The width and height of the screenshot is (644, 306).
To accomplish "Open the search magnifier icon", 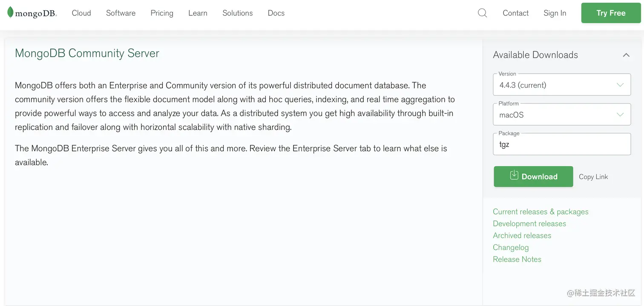I will (x=482, y=13).
